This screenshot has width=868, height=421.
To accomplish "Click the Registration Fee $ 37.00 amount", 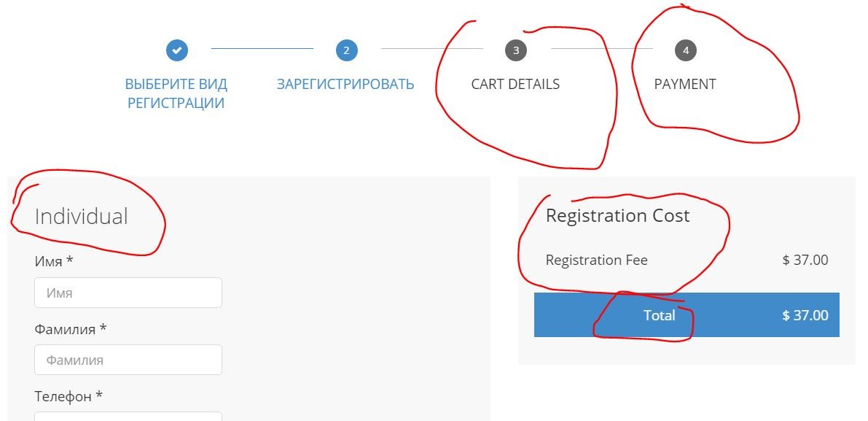I will pyautogui.click(x=805, y=260).
